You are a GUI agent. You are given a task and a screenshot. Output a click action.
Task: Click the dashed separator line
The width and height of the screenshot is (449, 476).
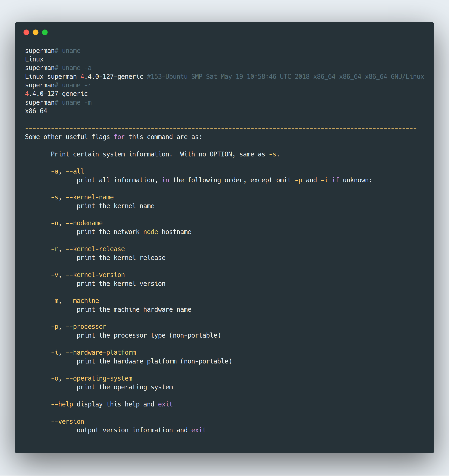(x=220, y=128)
